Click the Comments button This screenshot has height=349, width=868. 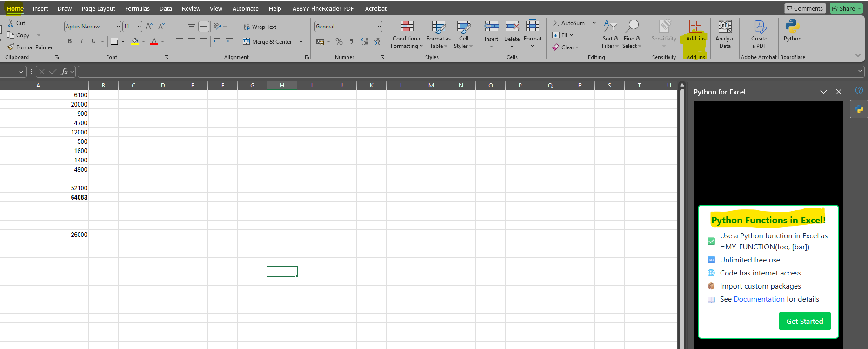pos(805,8)
